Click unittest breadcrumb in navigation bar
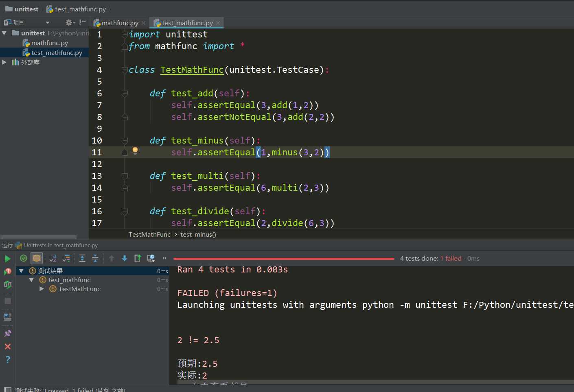574x392 pixels. [x=22, y=9]
